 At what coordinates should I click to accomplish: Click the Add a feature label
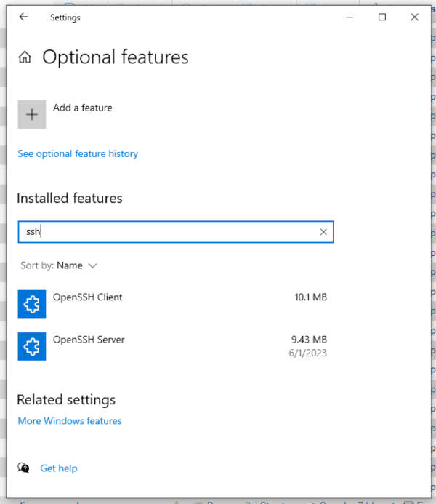coord(83,108)
